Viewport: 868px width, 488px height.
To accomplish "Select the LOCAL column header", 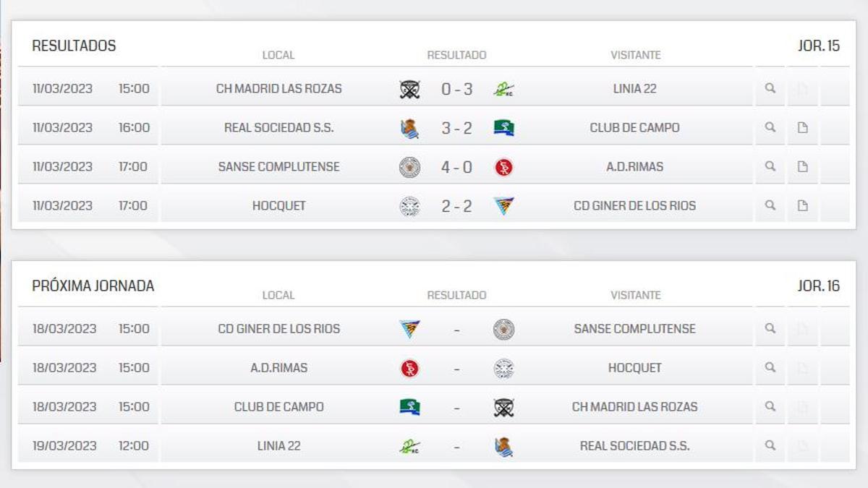I will [278, 54].
